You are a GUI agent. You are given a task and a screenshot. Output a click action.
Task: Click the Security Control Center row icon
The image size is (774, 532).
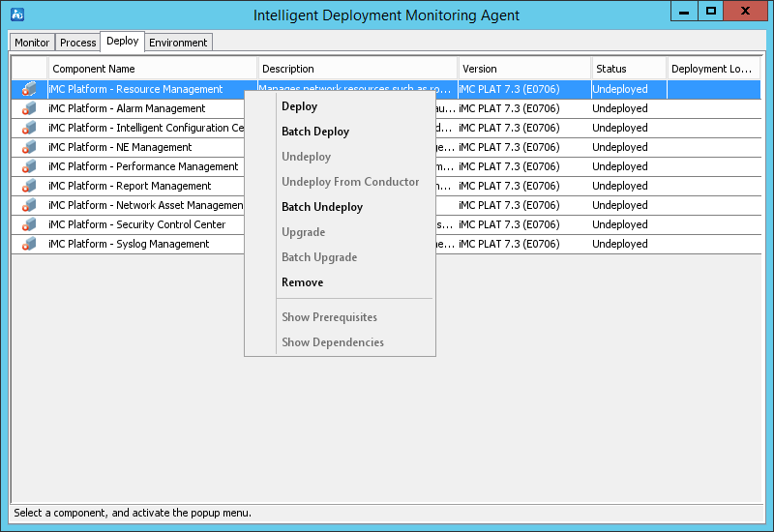click(x=29, y=224)
